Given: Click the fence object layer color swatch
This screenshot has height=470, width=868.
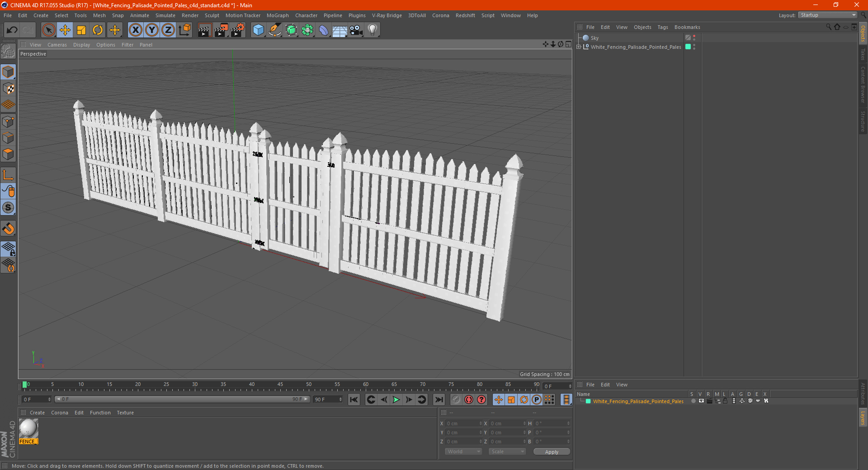Looking at the screenshot, I should [x=688, y=47].
